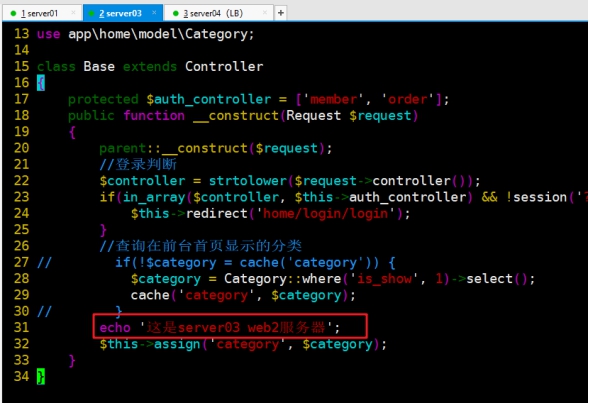The width and height of the screenshot is (589, 404).
Task: Close the server03 tab
Action: pyautogui.click(x=154, y=13)
